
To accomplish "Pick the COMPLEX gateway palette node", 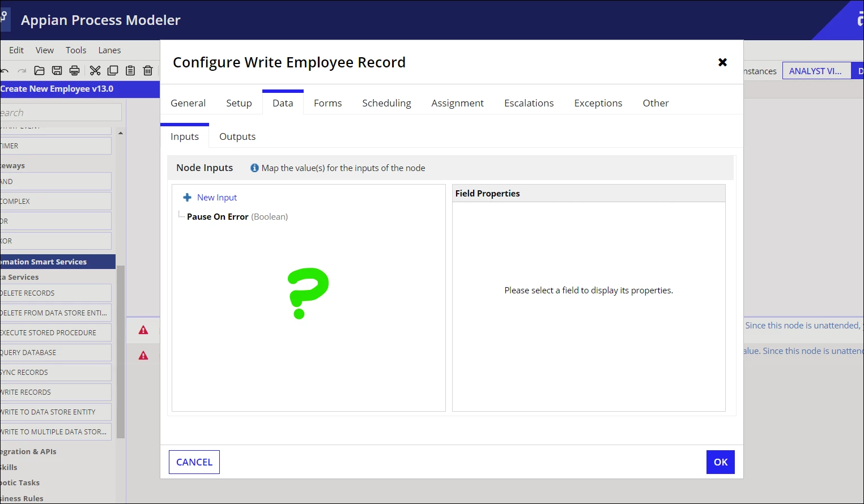I will pyautogui.click(x=56, y=201).
